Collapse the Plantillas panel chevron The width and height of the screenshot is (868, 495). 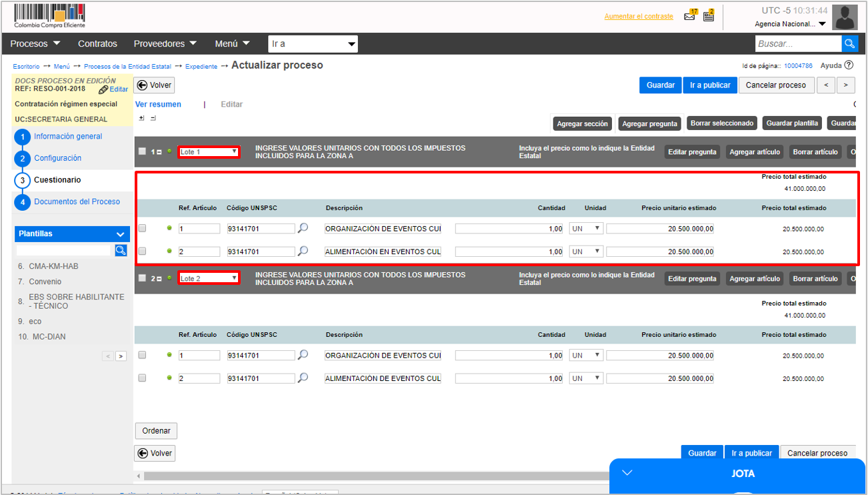point(121,234)
